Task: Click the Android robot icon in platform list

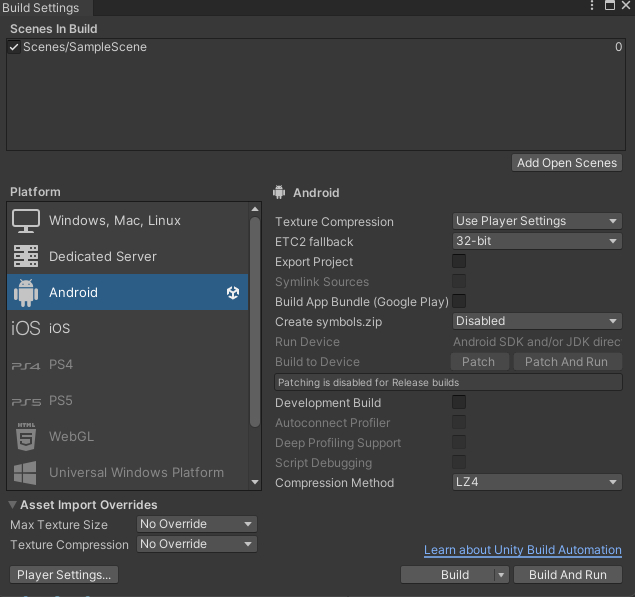Action: pos(26,292)
